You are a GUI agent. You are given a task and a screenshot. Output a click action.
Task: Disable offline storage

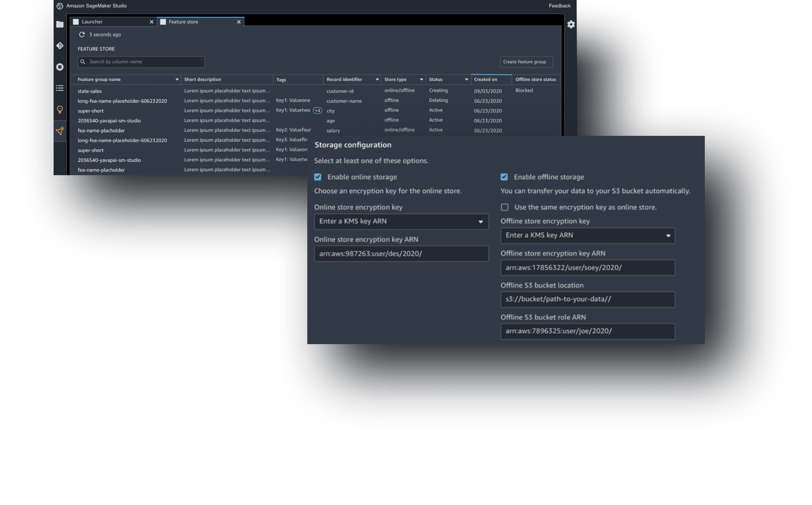(504, 177)
